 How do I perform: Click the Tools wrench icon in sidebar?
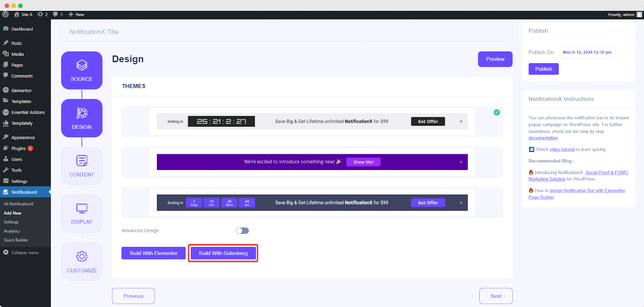(x=6, y=170)
